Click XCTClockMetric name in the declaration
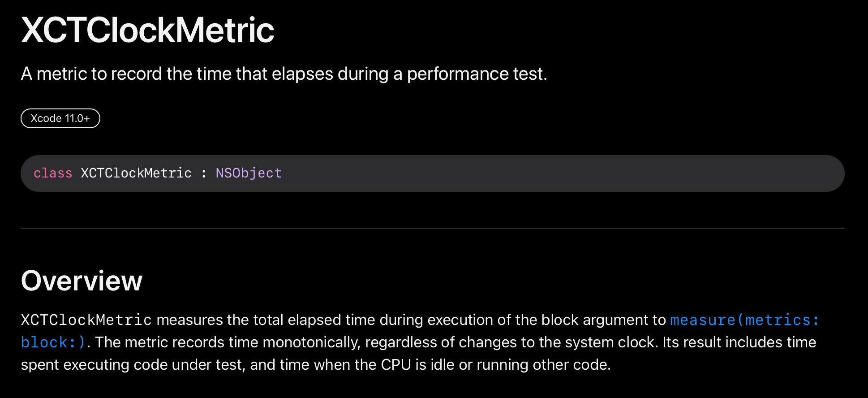The height and width of the screenshot is (398, 868). click(136, 173)
